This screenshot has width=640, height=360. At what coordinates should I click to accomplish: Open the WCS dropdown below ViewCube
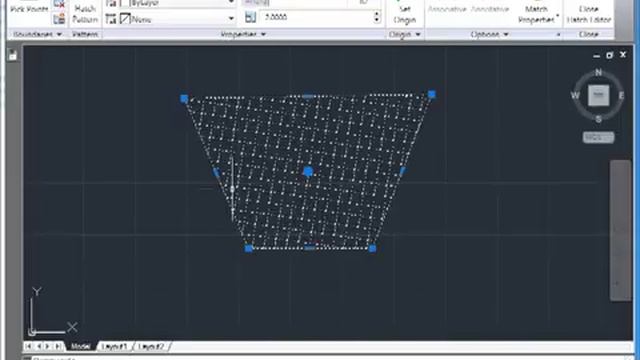coord(598,138)
